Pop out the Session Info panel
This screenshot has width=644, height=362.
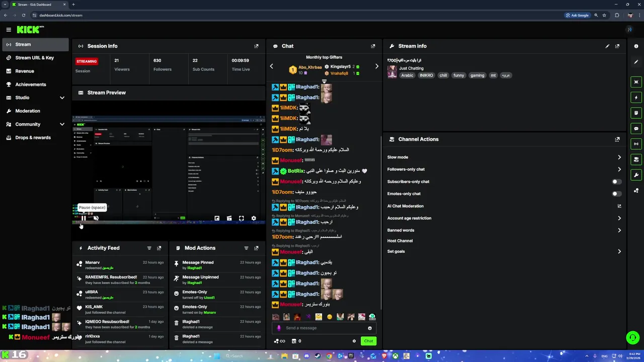pos(256,46)
